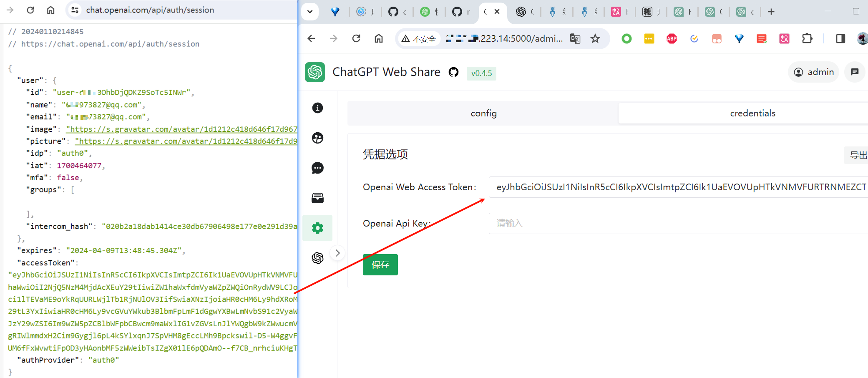Viewport: 868px width, 378px height.
Task: Toggle the Chrome side panel
Action: 840,39
